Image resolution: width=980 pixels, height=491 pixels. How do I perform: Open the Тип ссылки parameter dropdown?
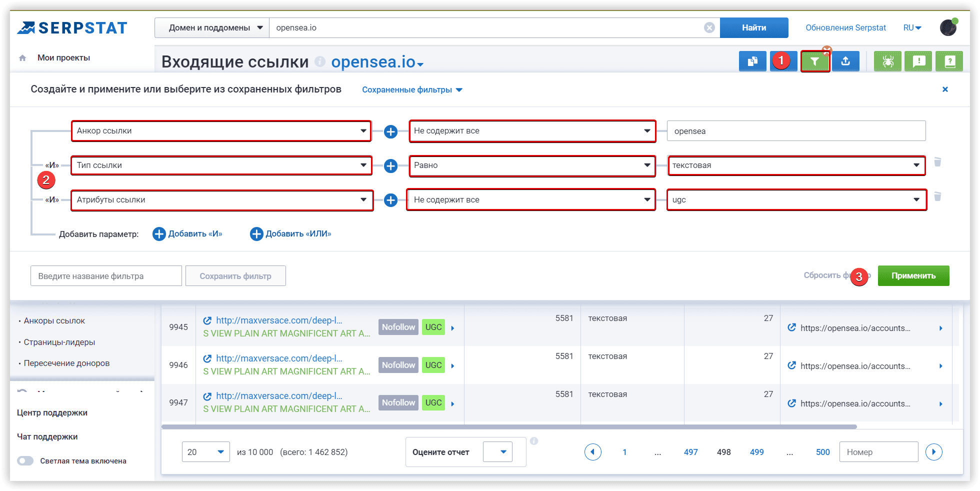coord(221,165)
